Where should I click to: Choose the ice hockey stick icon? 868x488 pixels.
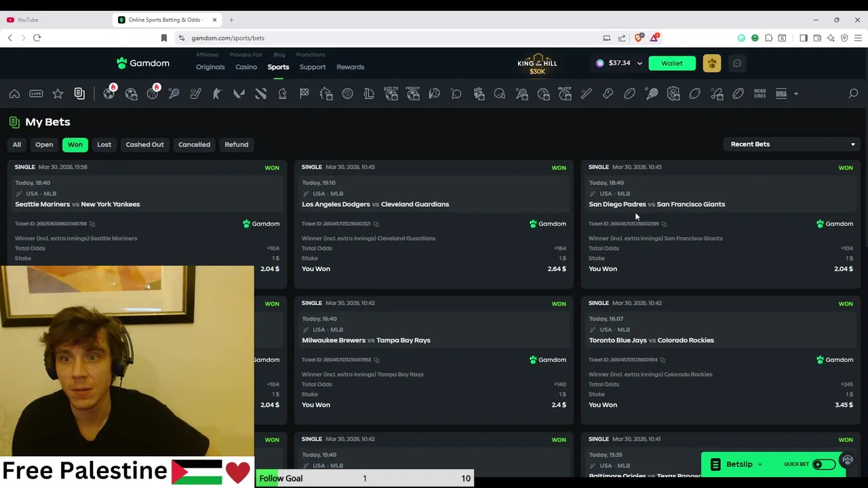pyautogui.click(x=196, y=94)
